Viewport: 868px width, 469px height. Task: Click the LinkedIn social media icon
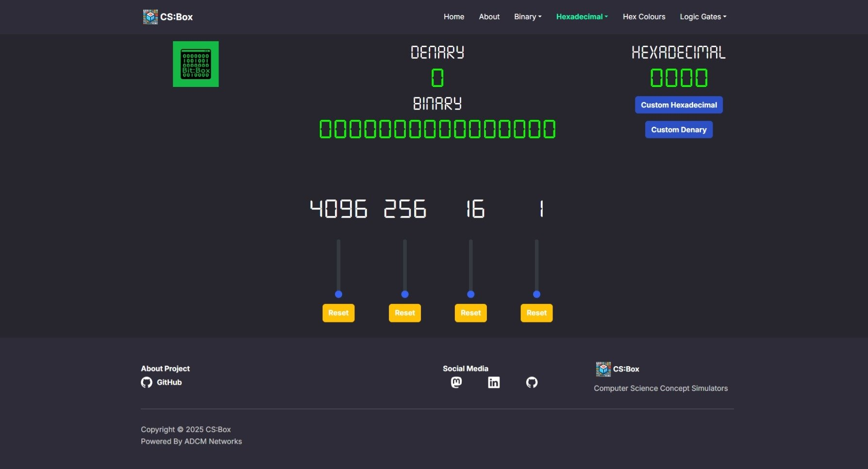click(494, 383)
